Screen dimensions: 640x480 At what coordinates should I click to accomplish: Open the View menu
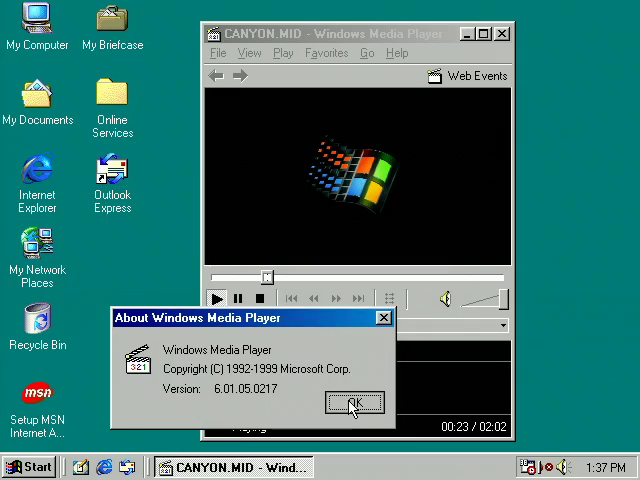249,53
